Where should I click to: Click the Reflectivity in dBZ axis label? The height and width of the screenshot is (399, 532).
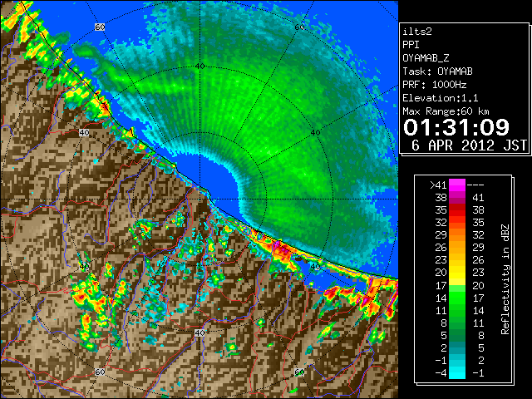(x=505, y=279)
